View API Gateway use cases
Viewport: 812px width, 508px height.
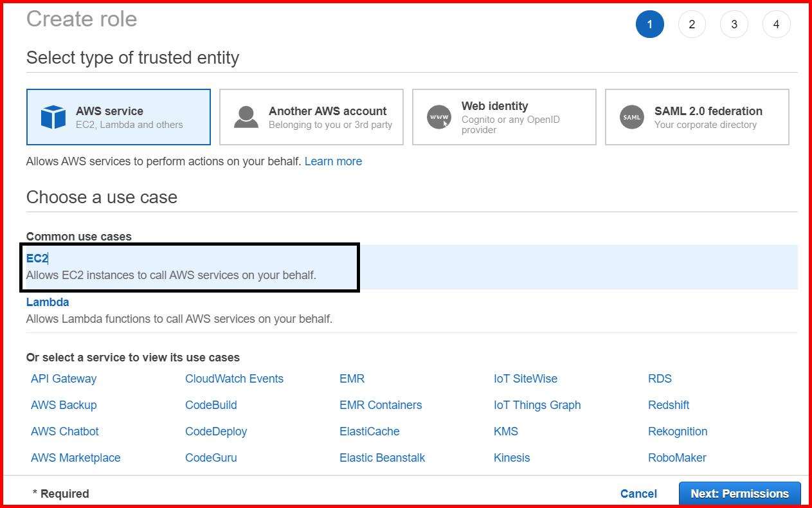[x=64, y=379]
